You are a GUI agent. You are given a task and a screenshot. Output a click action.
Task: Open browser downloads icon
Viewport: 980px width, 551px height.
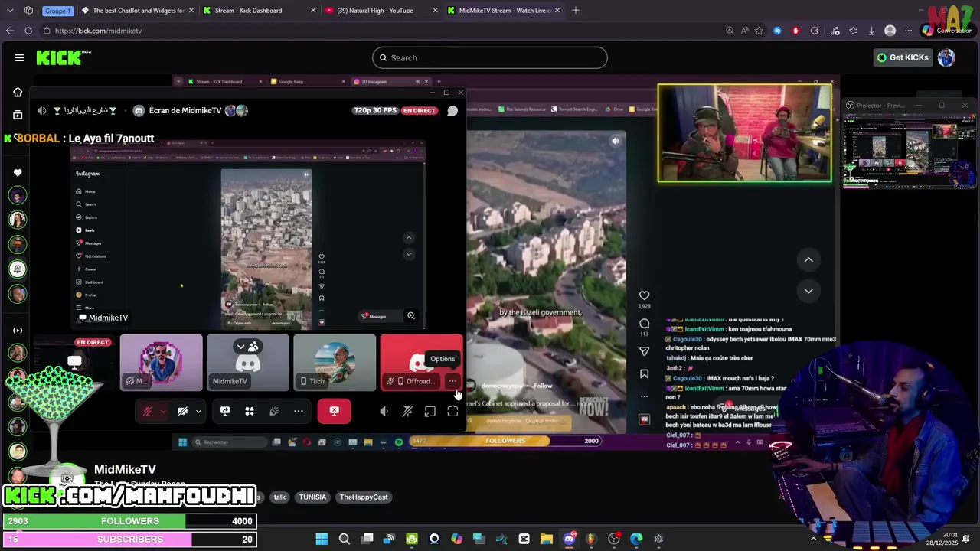[871, 31]
